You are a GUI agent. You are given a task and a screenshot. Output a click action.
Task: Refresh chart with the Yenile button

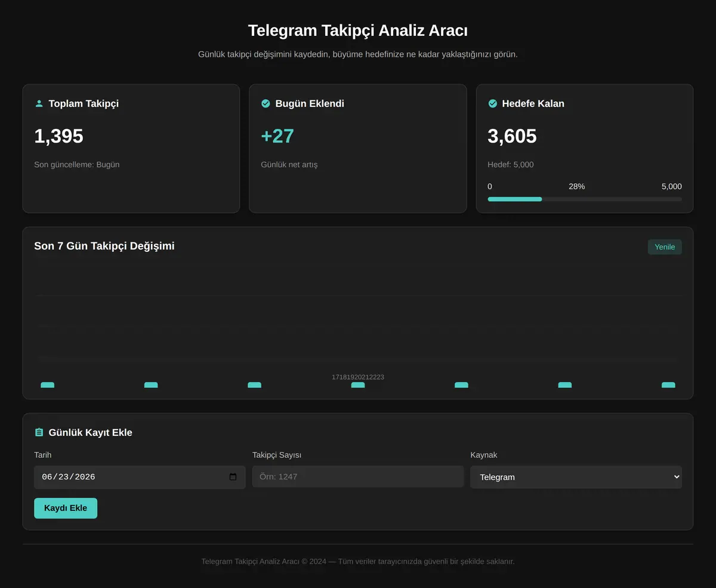tap(665, 247)
